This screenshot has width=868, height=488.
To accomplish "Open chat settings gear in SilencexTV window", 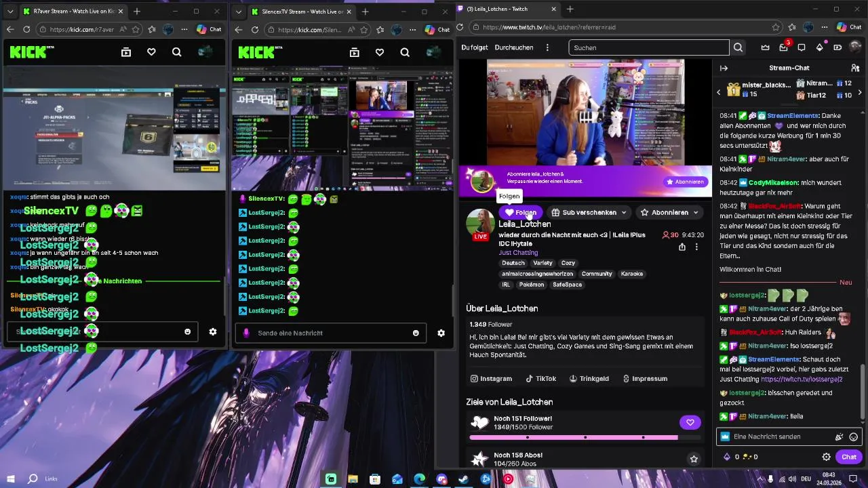I will (441, 333).
